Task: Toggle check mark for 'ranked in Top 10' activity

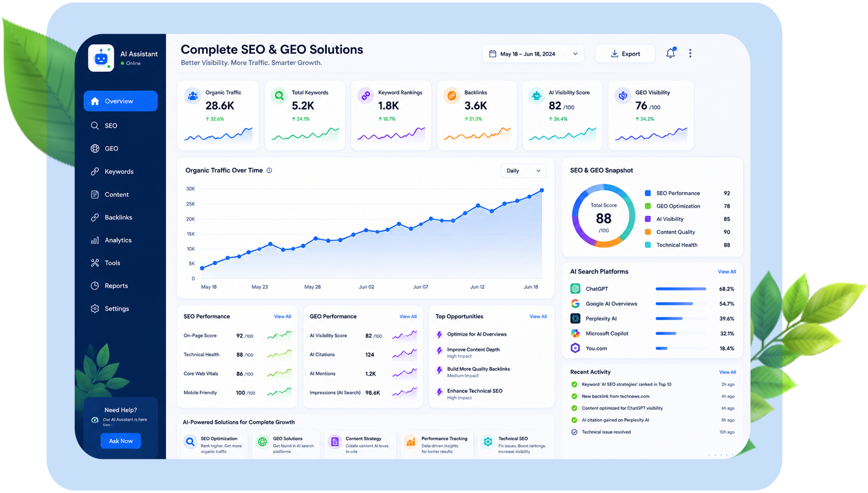Action: click(574, 384)
